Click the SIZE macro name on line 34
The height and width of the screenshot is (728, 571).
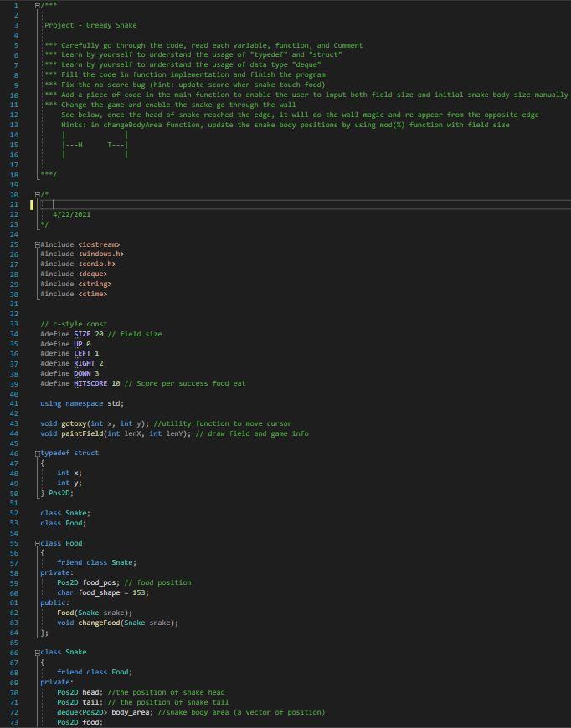tap(82, 334)
